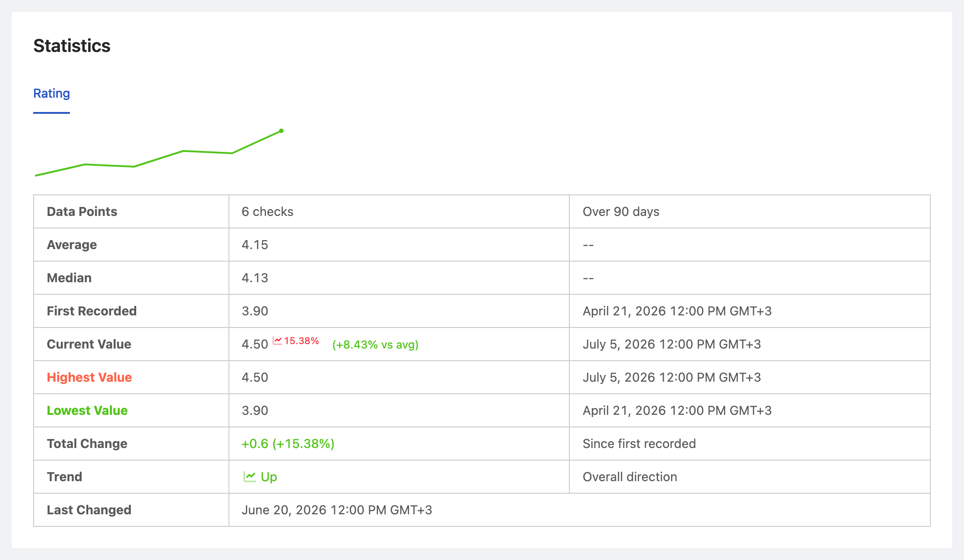
Task: Select the median value 4.13
Action: click(x=255, y=278)
